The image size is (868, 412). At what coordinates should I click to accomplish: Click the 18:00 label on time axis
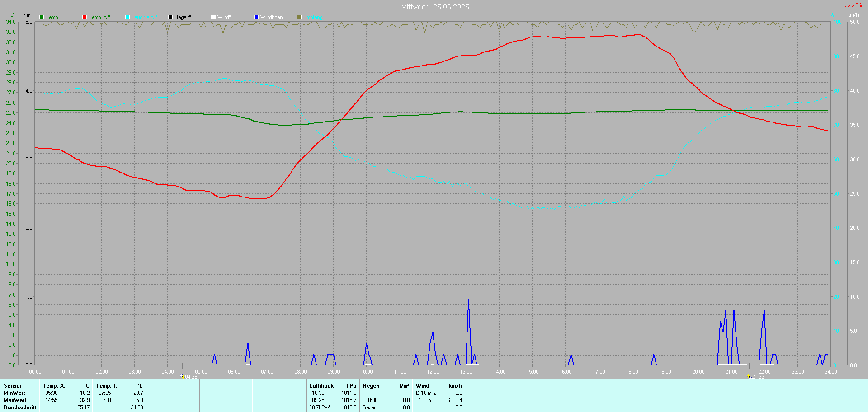[632, 372]
